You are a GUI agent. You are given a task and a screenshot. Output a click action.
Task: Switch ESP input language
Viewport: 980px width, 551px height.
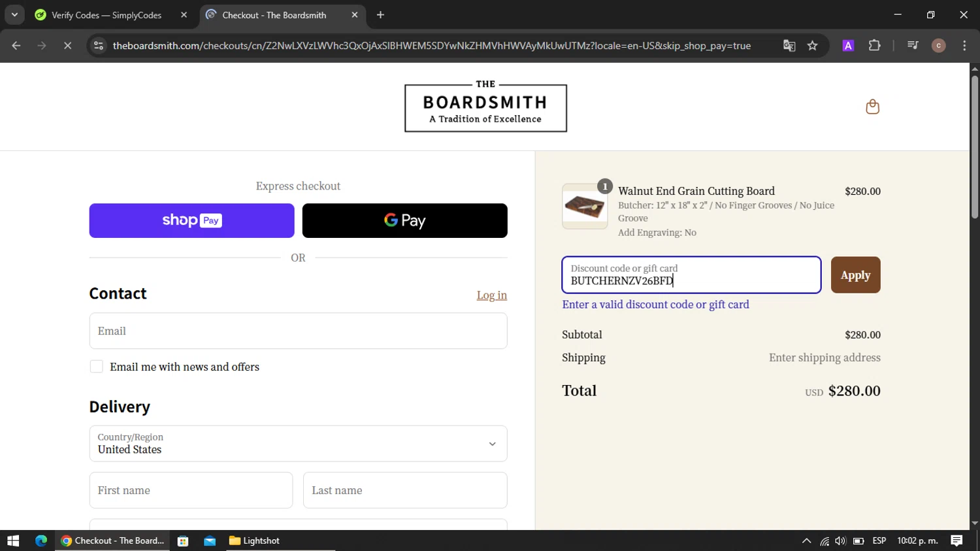pyautogui.click(x=879, y=541)
